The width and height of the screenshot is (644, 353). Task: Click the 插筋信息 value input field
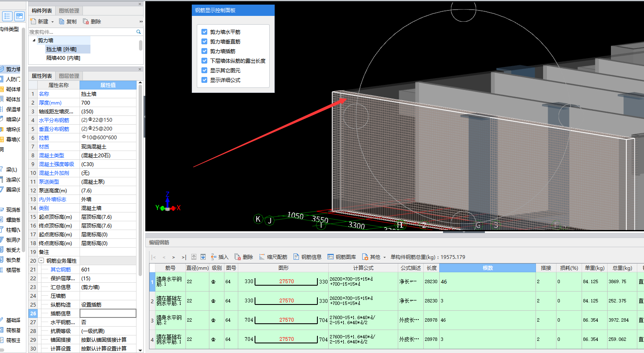point(108,313)
